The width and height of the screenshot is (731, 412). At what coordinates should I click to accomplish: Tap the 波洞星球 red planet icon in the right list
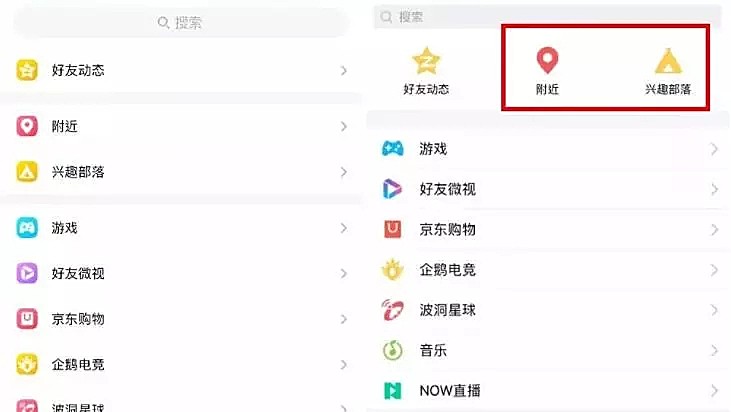tap(393, 310)
